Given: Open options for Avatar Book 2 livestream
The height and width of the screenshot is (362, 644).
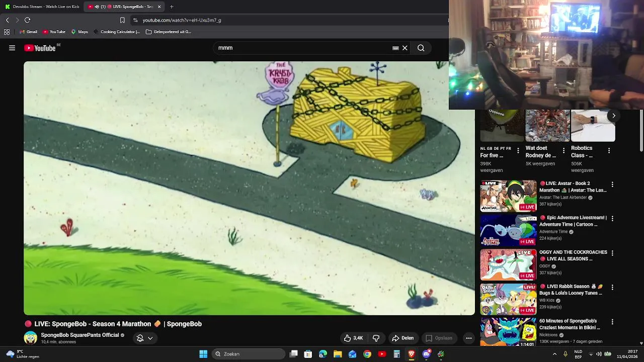Looking at the screenshot, I should tap(612, 185).
